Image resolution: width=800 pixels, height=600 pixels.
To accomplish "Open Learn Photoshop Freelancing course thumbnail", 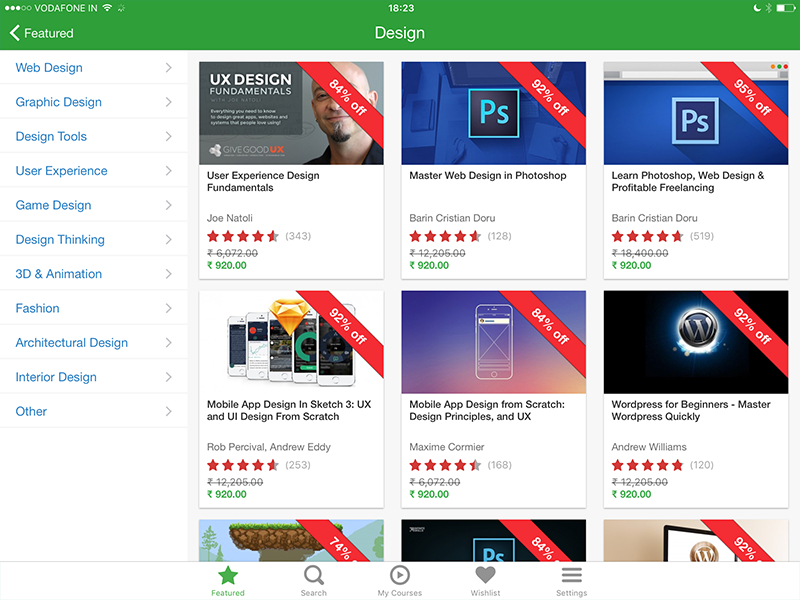I will (696, 113).
